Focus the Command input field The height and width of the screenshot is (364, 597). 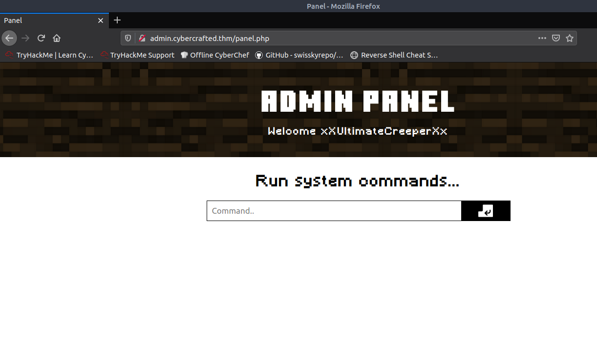(334, 211)
